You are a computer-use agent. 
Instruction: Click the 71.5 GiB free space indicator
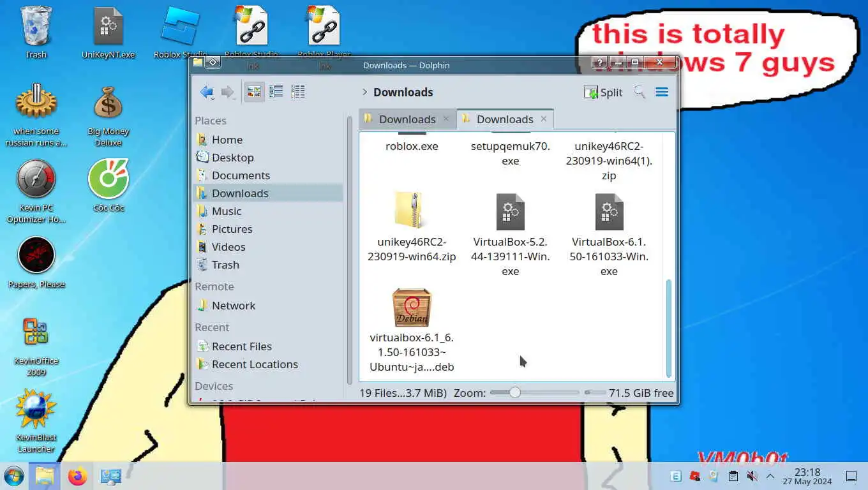coord(641,393)
